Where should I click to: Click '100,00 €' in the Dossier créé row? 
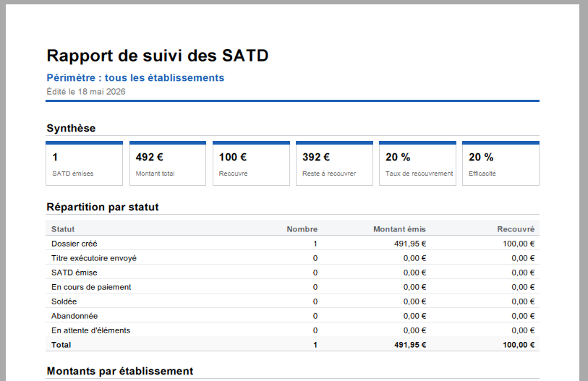point(519,244)
